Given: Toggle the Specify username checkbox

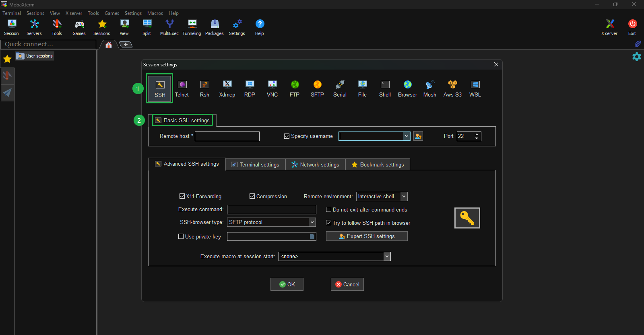Looking at the screenshot, I should coord(287,136).
